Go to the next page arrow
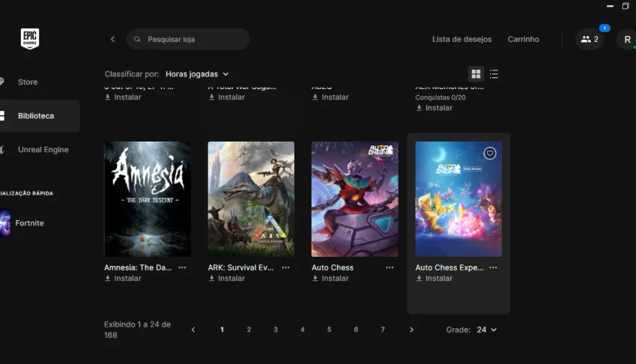 411,330
